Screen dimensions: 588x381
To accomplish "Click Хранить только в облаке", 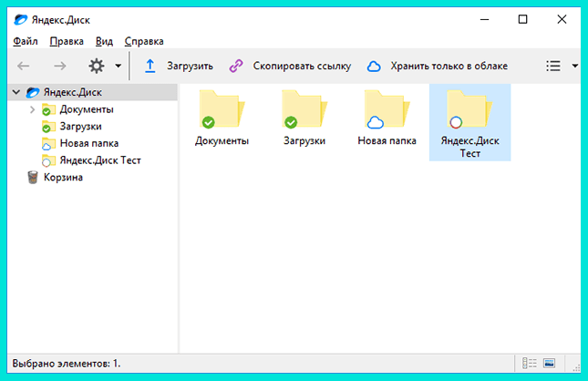I will 438,66.
